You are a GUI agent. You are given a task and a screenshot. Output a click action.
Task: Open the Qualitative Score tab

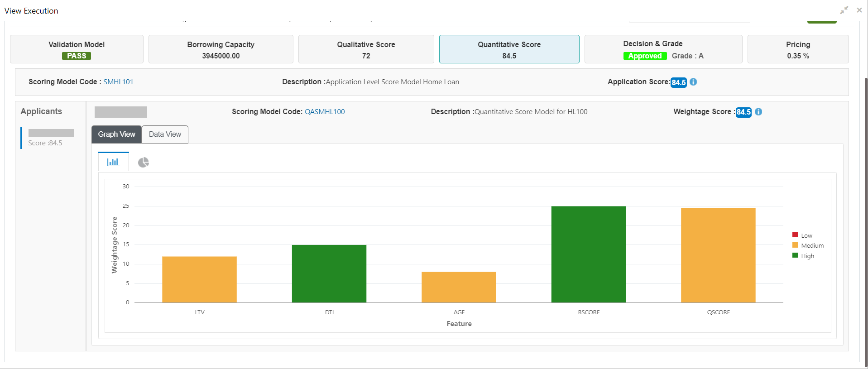366,49
